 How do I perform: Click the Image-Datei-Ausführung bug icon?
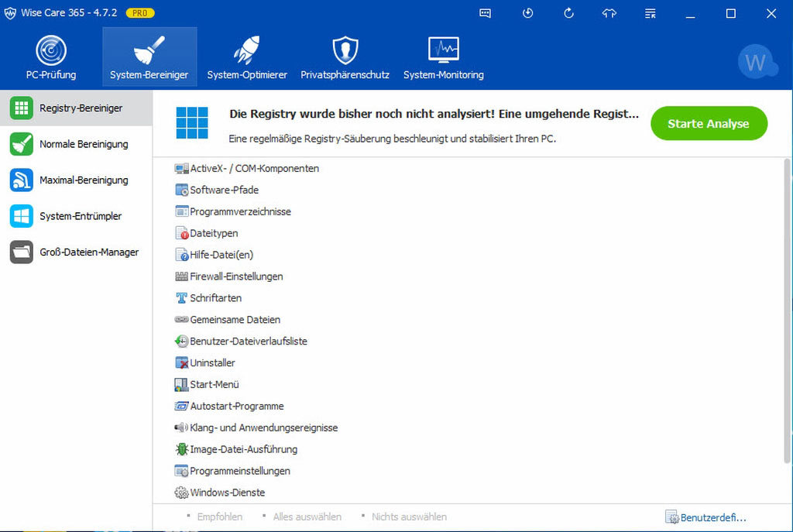pyautogui.click(x=181, y=449)
